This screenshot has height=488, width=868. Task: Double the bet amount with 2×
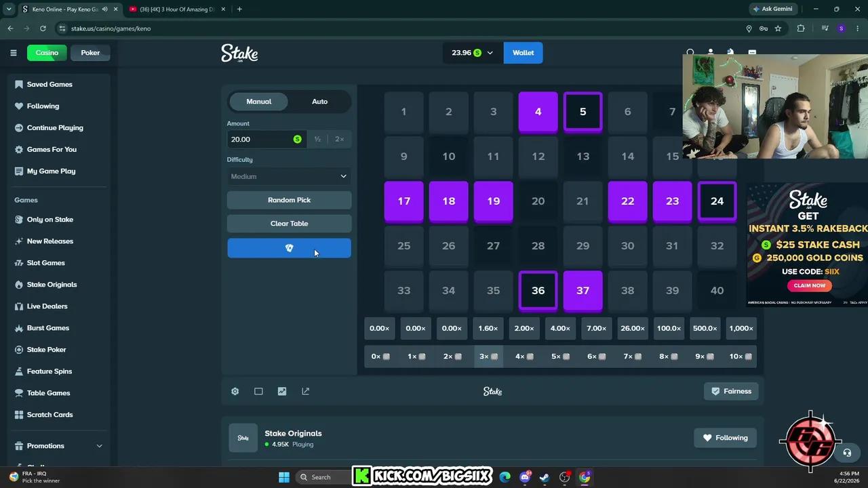tap(339, 139)
